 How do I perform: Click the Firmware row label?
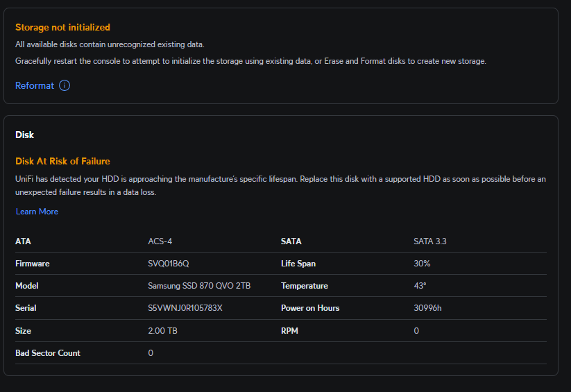(x=33, y=264)
